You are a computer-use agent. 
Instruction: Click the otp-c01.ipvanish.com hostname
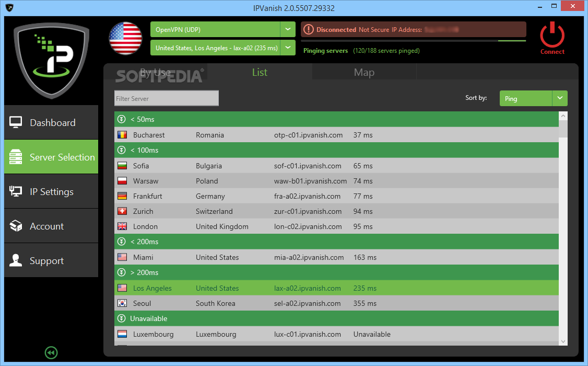308,135
